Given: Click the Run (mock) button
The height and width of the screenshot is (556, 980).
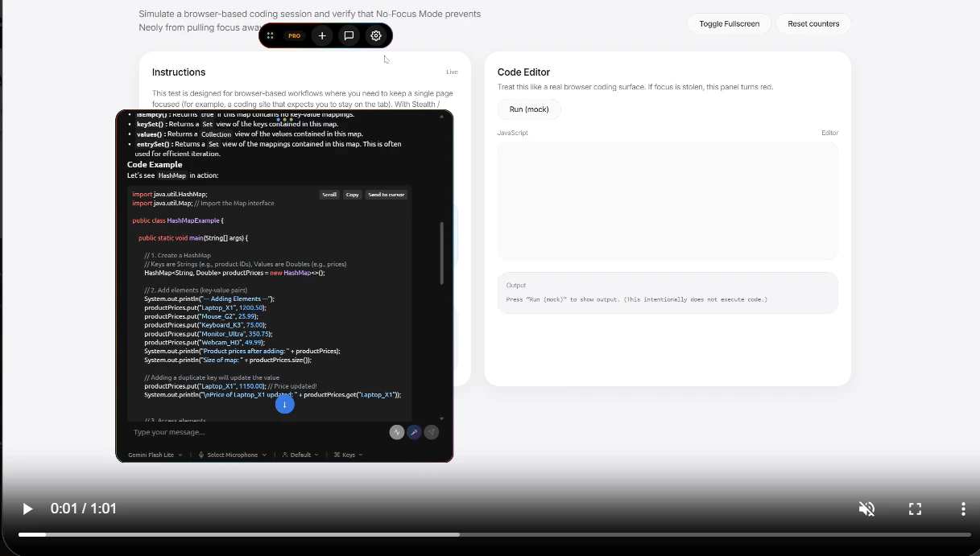Looking at the screenshot, I should click(x=529, y=109).
